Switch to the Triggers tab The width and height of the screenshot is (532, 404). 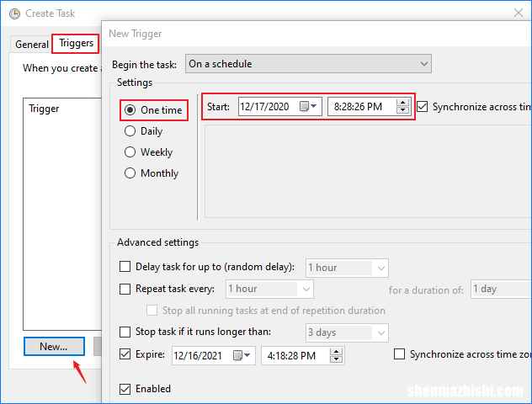point(76,44)
